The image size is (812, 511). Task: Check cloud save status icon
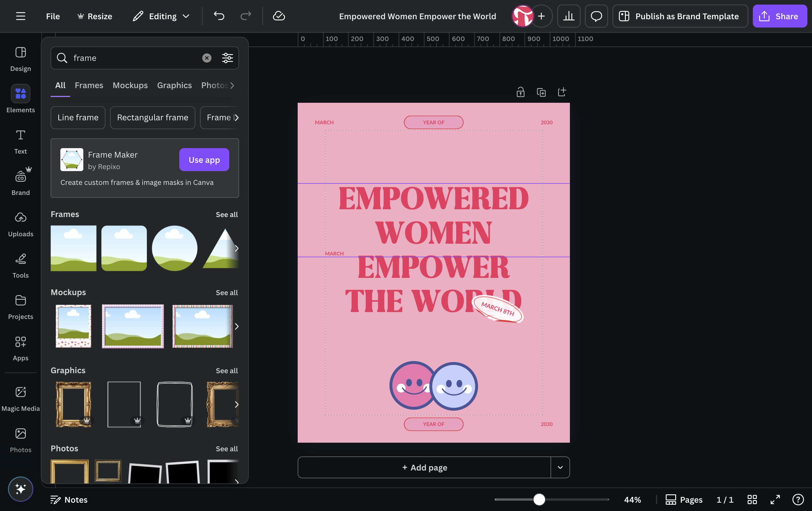coord(279,16)
